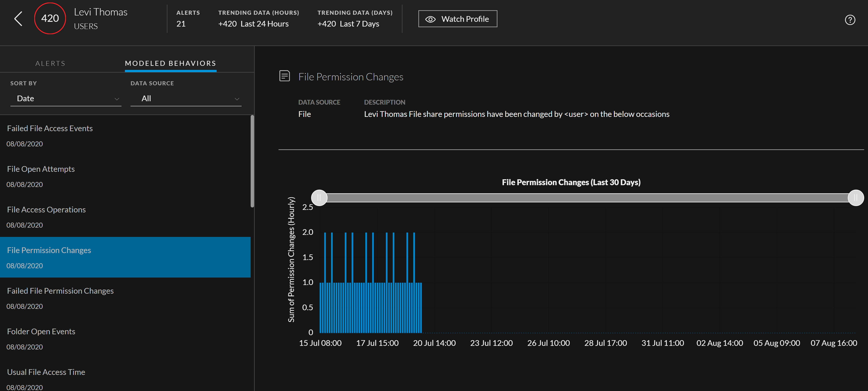Click the eye icon in Watch Profile
The width and height of the screenshot is (868, 391).
pos(430,19)
